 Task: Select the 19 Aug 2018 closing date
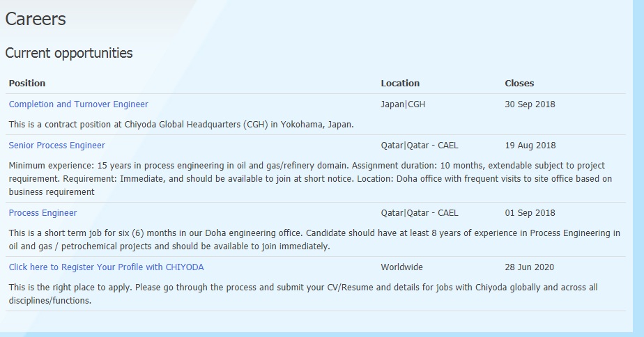[530, 146]
